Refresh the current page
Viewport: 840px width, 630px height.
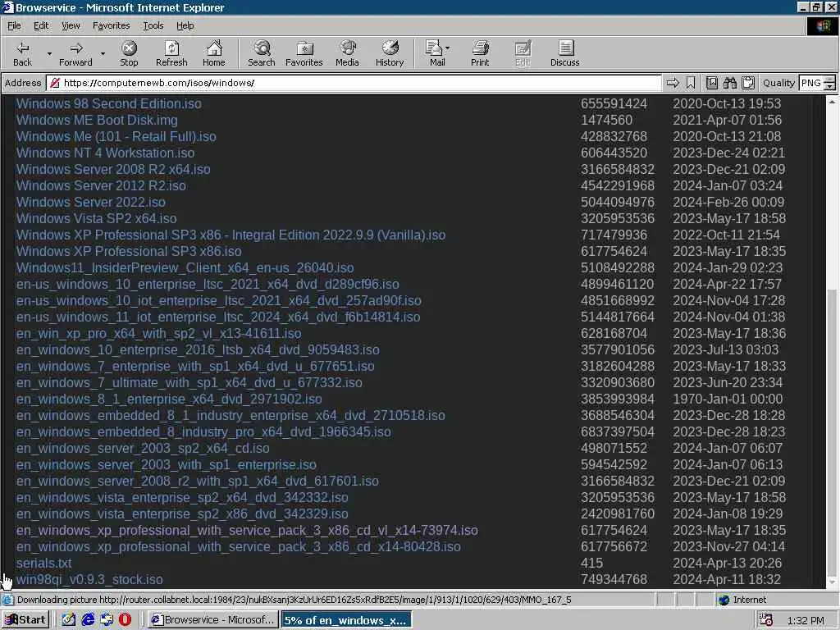171,53
